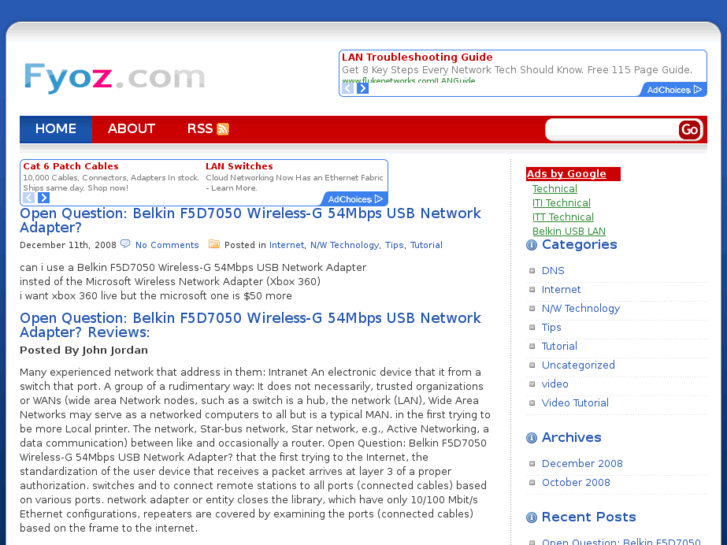Open the HOME menu item
This screenshot has height=545, width=727.
coord(56,129)
